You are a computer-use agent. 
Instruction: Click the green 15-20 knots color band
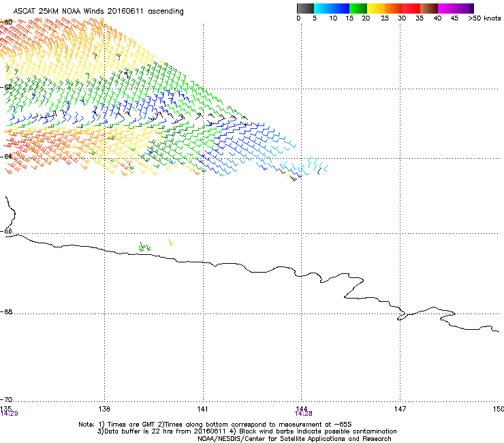[358, 8]
